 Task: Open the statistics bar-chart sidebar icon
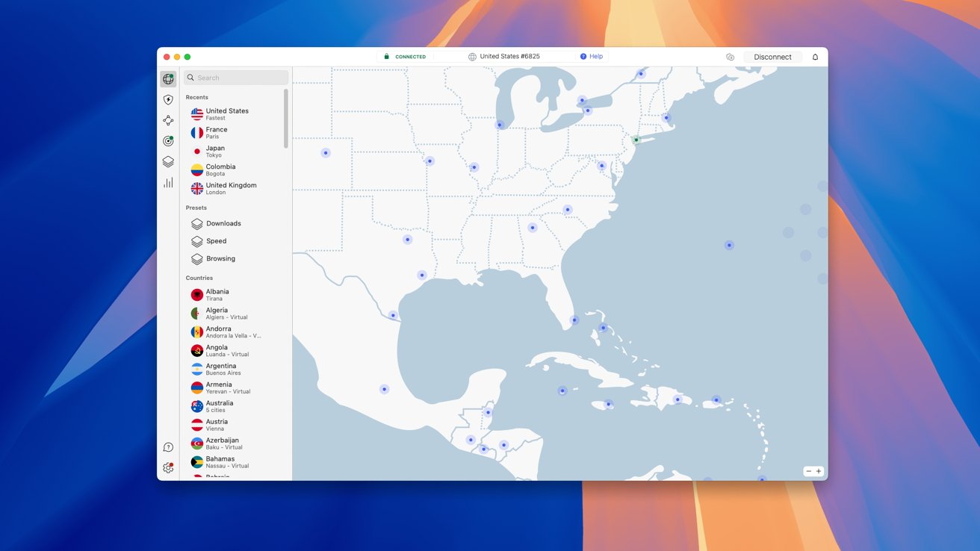pyautogui.click(x=168, y=182)
